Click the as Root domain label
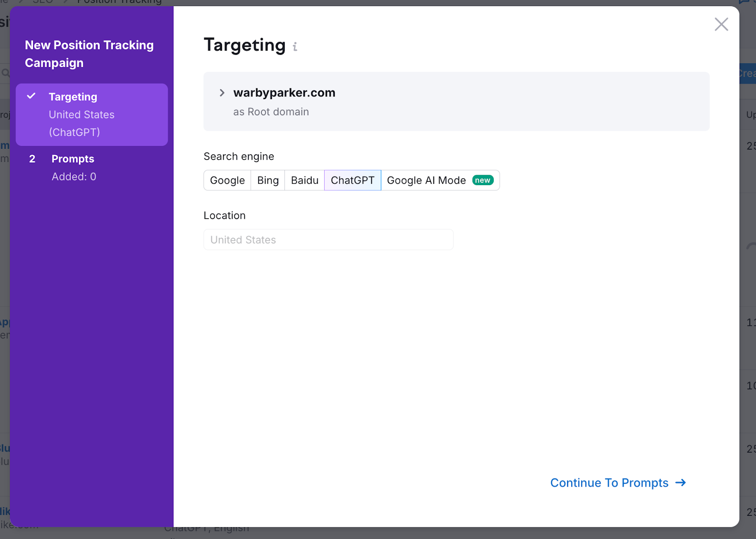Viewport: 756px width, 539px height. [271, 112]
